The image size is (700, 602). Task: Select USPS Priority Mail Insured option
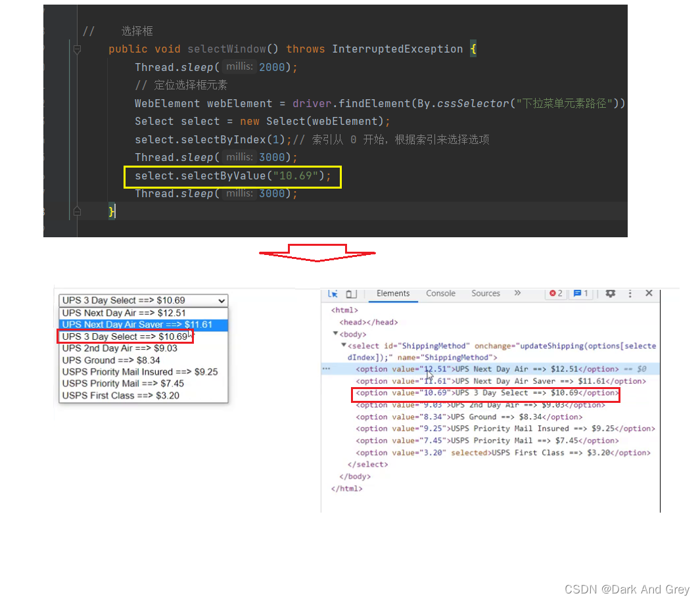(x=143, y=372)
